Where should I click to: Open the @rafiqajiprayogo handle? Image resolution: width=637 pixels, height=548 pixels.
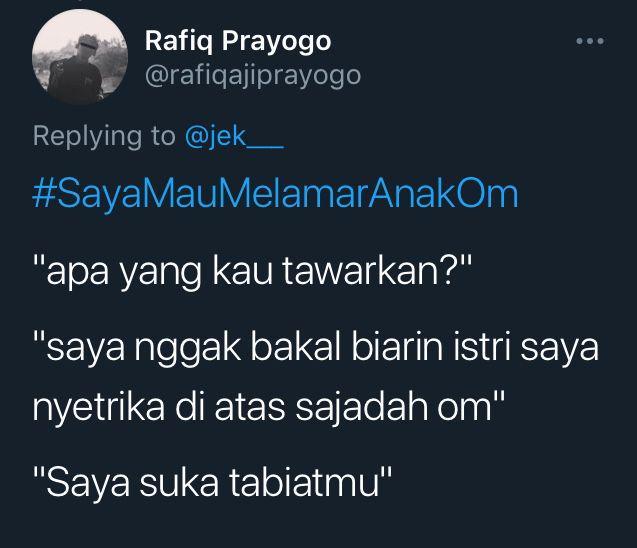coord(253,76)
